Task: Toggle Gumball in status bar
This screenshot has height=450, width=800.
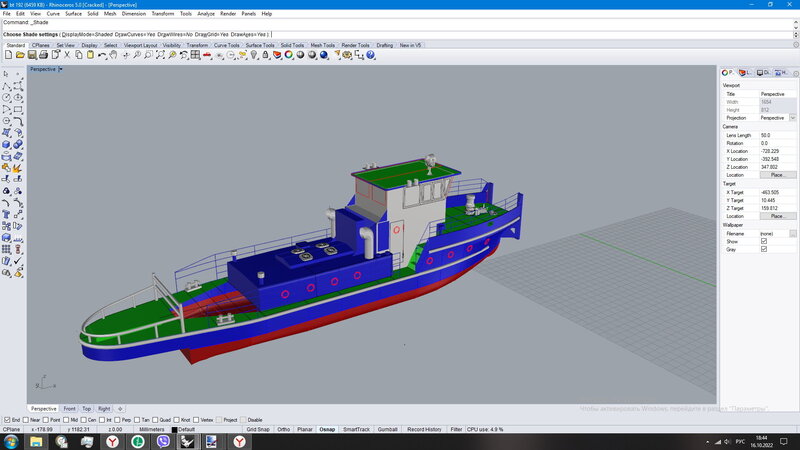Action: click(x=387, y=430)
